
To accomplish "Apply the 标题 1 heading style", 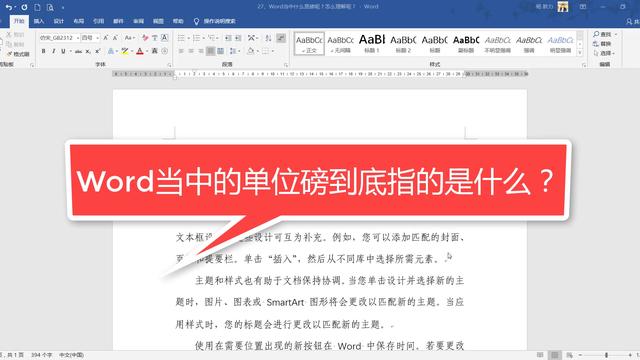I will (x=372, y=44).
